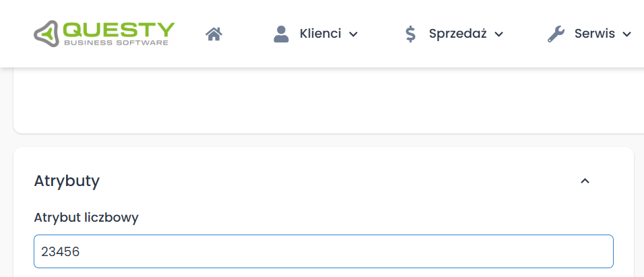Click the person icon beside Klienci
Screen dimensions: 644x277
[x=281, y=34]
